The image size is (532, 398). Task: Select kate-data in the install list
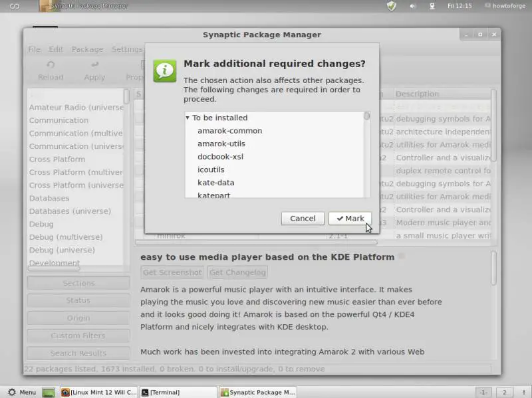coord(215,182)
